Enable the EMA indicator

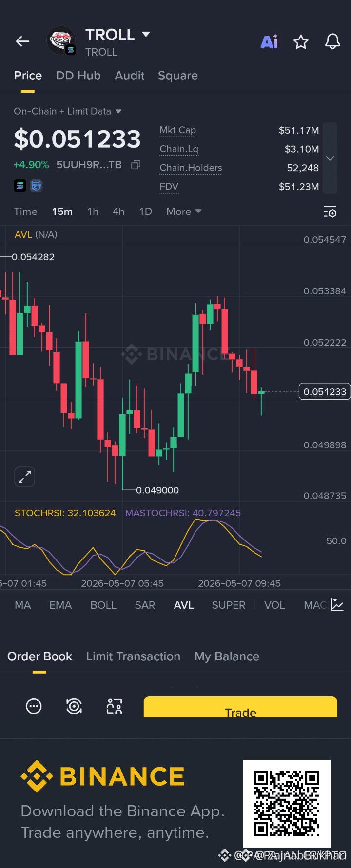coord(60,605)
